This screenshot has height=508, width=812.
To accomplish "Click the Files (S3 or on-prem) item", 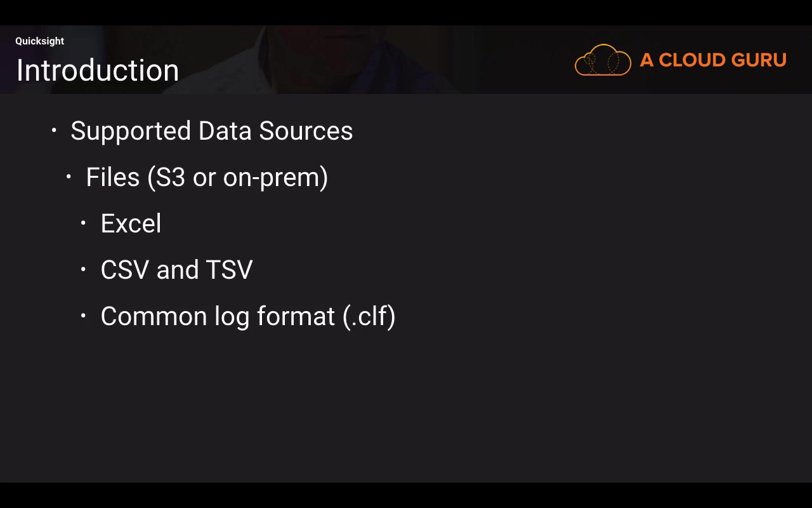I will pyautogui.click(x=207, y=177).
